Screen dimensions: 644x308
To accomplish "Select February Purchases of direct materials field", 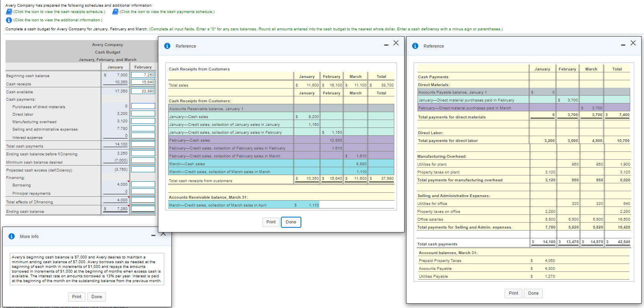I will [143, 106].
